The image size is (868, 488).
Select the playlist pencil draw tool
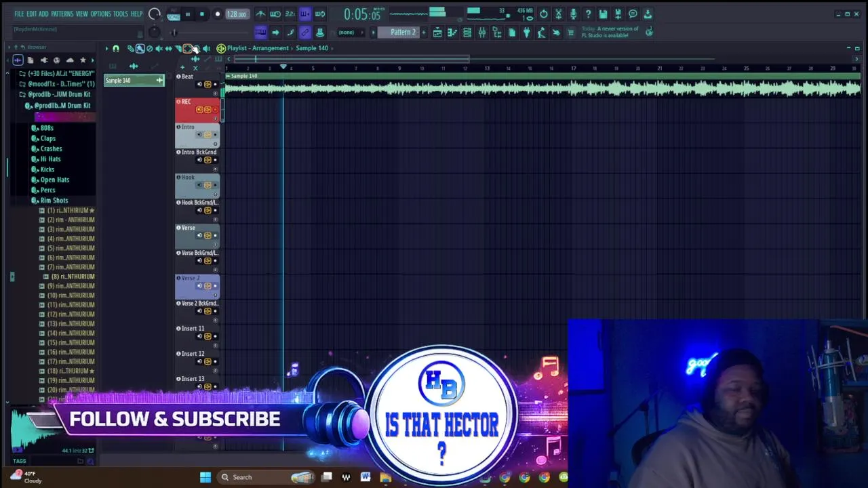point(130,48)
